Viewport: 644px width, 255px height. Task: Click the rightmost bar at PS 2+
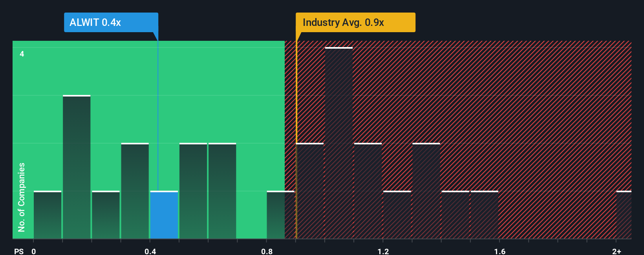(x=624, y=215)
